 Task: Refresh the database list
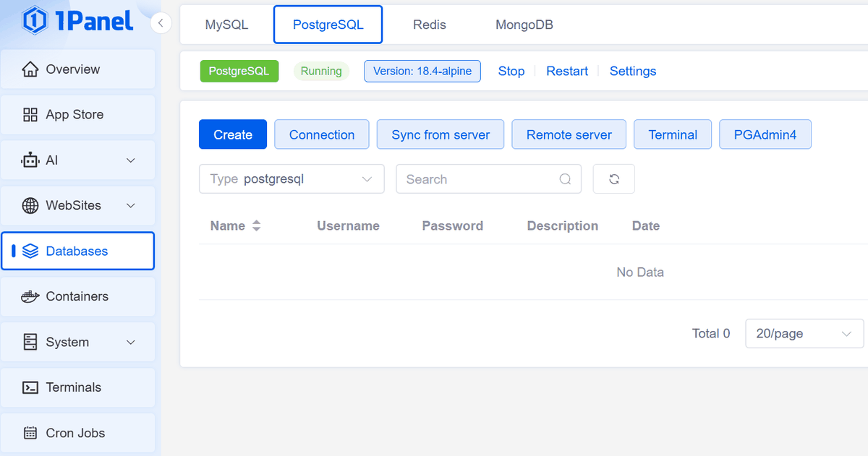[x=614, y=179]
